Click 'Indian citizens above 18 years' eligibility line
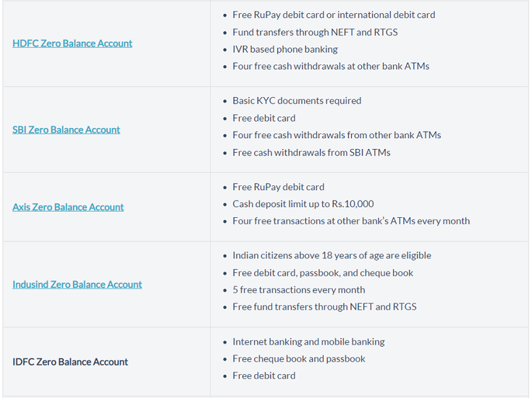This screenshot has width=532, height=398. pyautogui.click(x=332, y=255)
